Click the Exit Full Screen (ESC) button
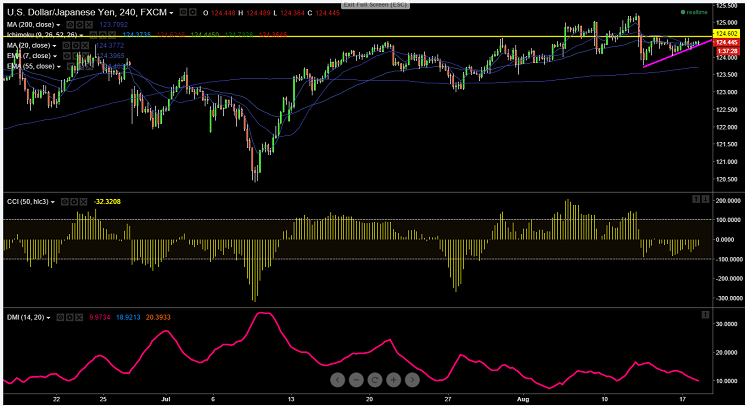The image size is (745, 406). tap(372, 4)
